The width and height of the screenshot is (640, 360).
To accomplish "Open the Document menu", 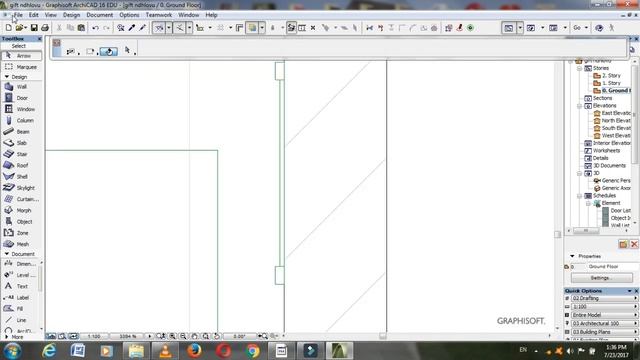I will pos(100,15).
